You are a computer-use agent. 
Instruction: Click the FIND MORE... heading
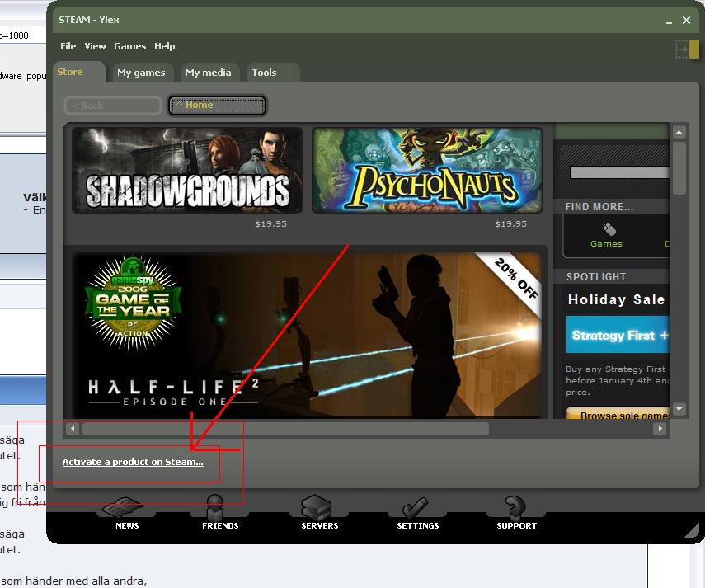[x=599, y=207]
